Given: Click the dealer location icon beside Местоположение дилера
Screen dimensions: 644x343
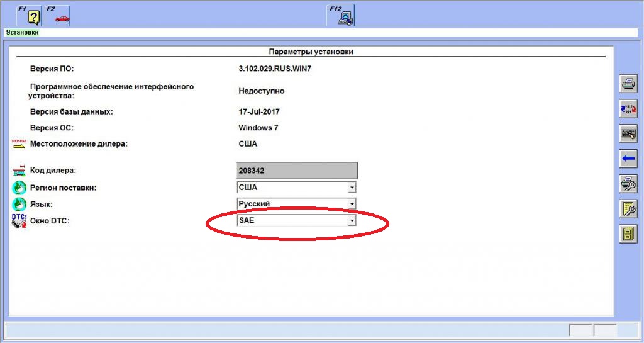Looking at the screenshot, I should pyautogui.click(x=19, y=143).
